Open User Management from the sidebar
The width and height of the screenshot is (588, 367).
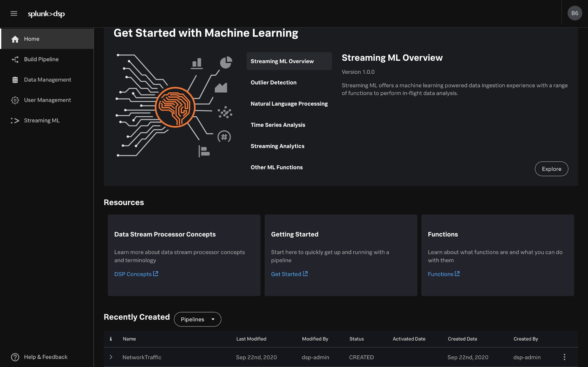pyautogui.click(x=47, y=100)
